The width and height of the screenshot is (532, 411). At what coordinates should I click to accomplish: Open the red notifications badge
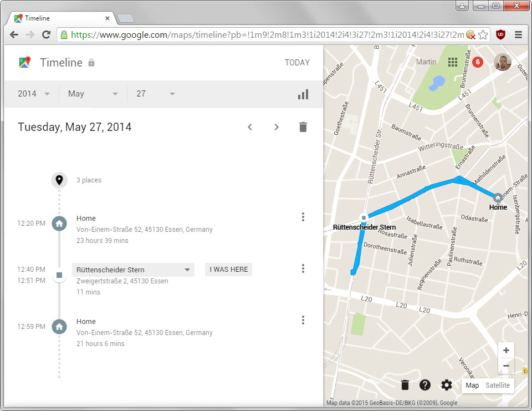478,62
